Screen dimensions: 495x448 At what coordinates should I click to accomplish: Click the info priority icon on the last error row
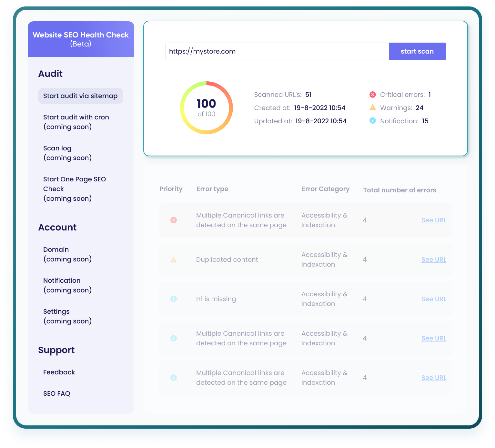174,377
